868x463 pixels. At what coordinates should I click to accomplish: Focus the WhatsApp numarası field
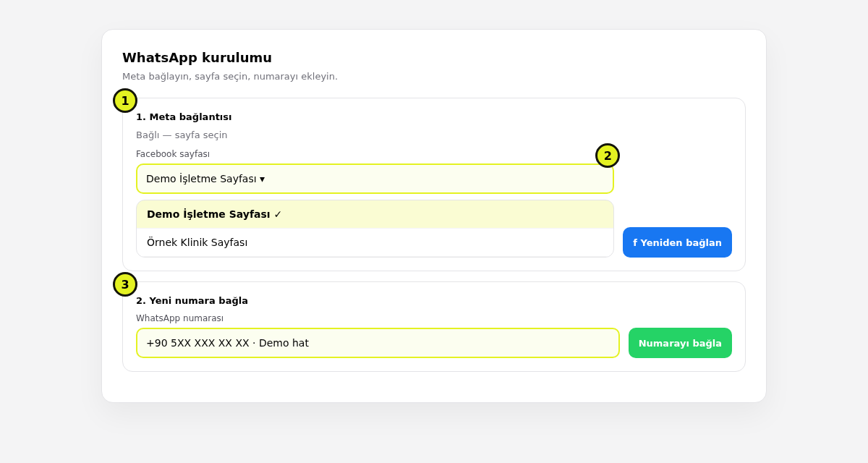tap(378, 343)
